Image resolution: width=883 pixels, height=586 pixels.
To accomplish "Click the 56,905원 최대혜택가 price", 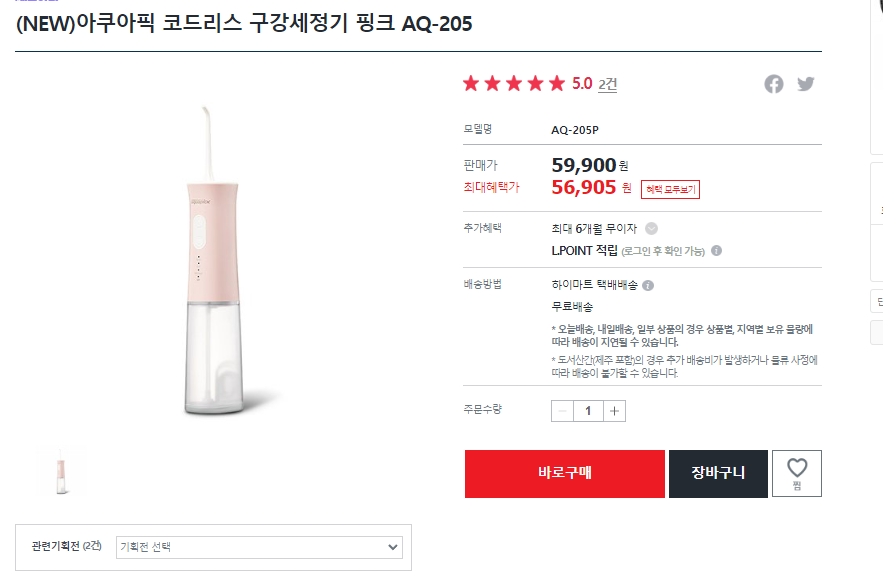I will (x=591, y=187).
